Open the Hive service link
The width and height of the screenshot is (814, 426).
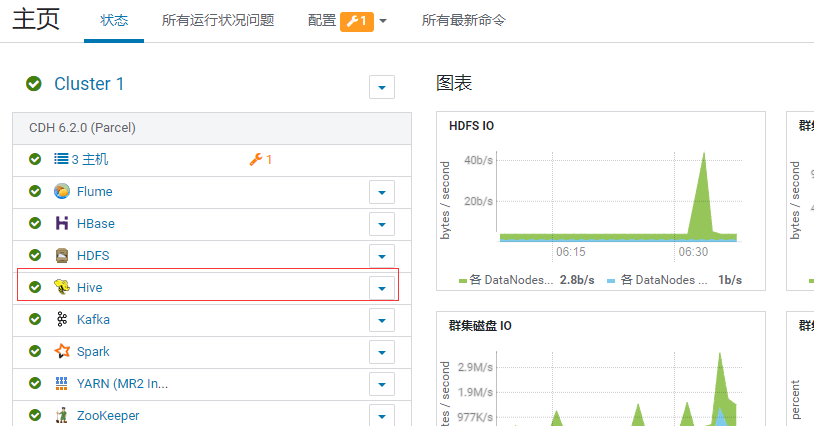point(89,287)
